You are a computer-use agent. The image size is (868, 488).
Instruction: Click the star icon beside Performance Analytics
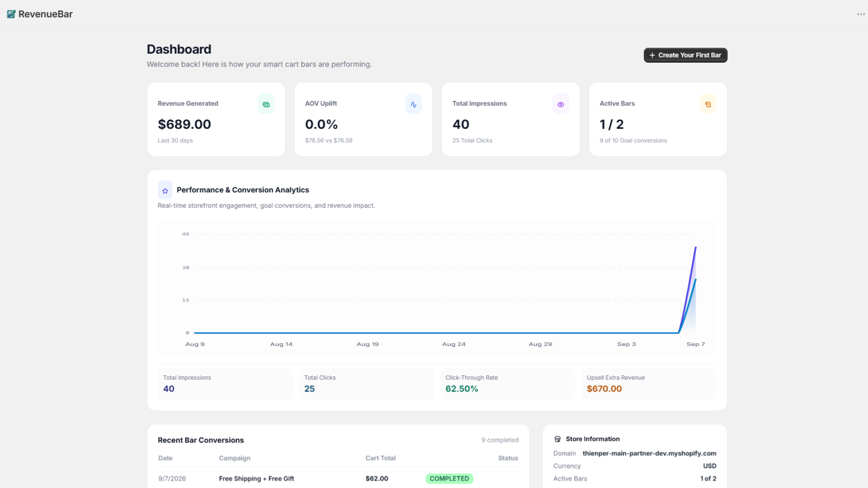click(165, 190)
